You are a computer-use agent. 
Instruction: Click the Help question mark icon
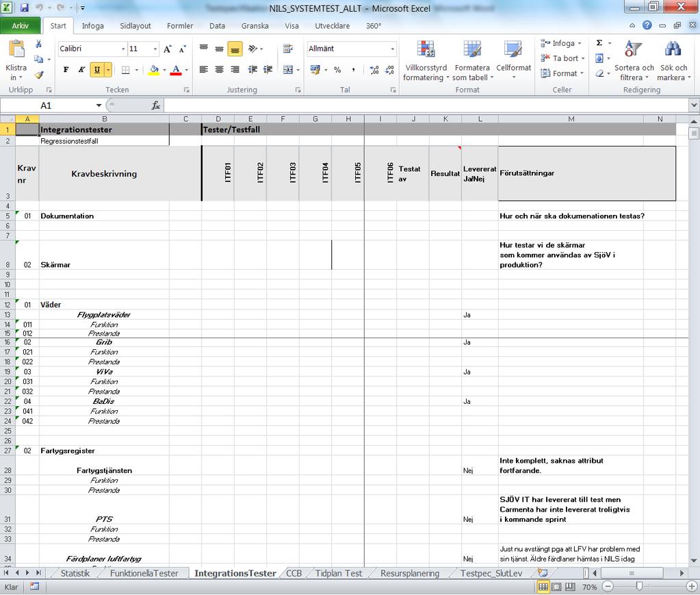(x=647, y=25)
